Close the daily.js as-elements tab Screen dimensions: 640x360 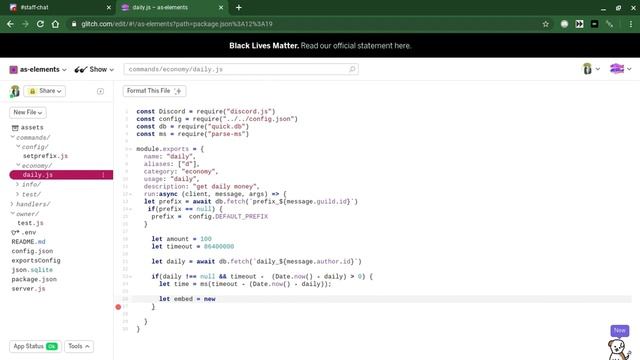(x=221, y=7)
